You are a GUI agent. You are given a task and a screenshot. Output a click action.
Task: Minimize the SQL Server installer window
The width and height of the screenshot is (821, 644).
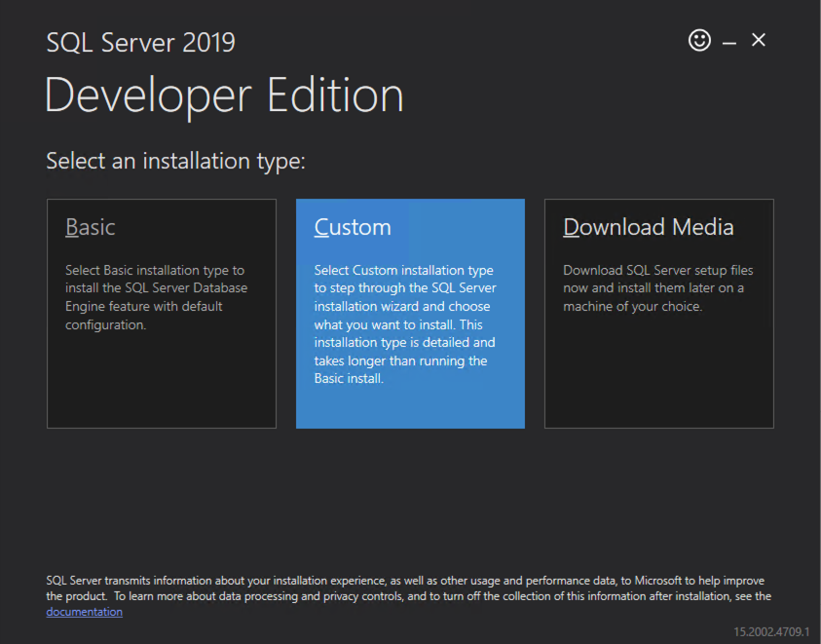pos(728,42)
